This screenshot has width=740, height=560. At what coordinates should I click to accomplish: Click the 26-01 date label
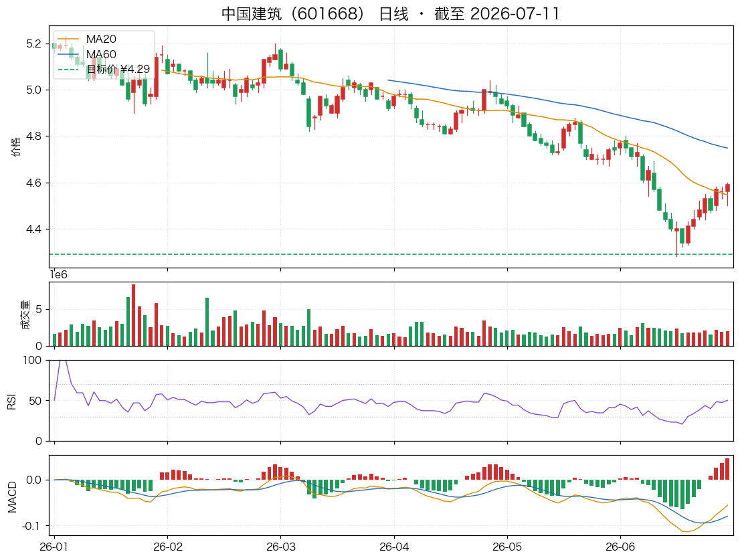pos(54,547)
